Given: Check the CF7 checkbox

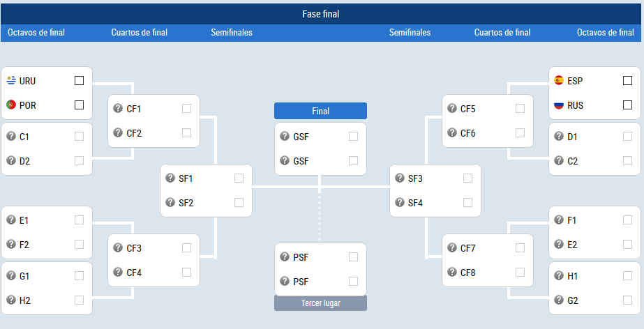Looking at the screenshot, I should click(x=521, y=247).
